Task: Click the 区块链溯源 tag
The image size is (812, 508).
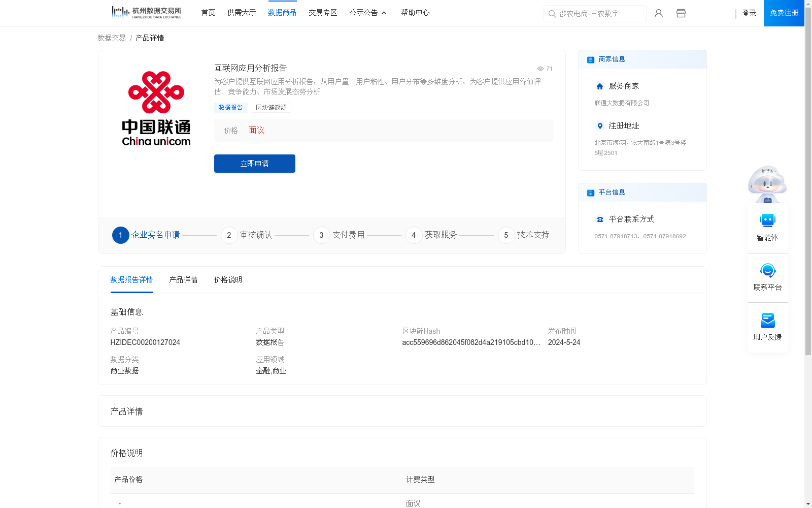Action: coord(271,108)
